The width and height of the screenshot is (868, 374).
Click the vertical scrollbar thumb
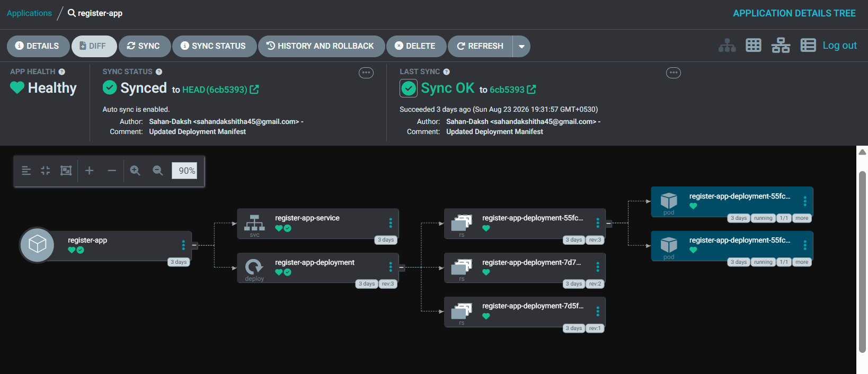[862, 262]
